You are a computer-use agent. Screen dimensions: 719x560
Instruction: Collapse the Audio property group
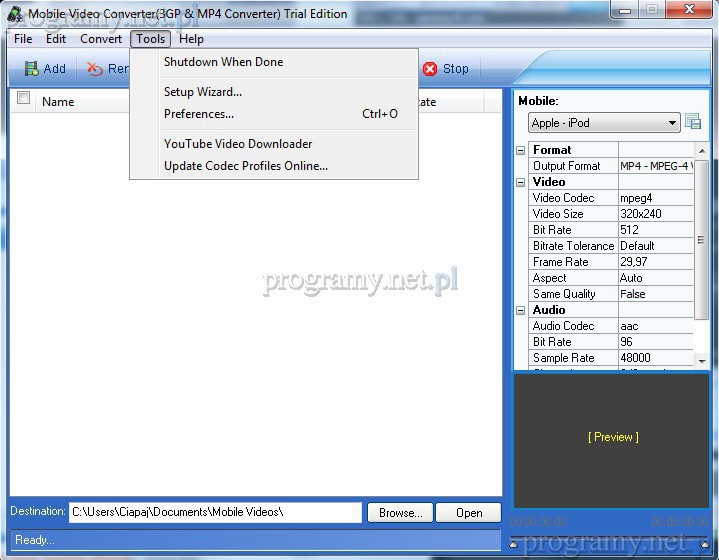tap(521, 310)
